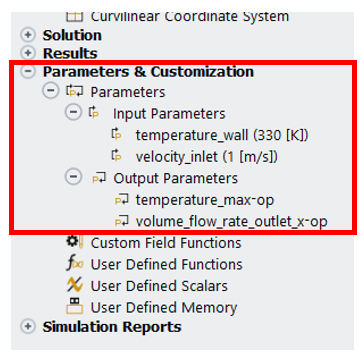
Task: Collapse the Input Parameters branch
Action: [73, 113]
